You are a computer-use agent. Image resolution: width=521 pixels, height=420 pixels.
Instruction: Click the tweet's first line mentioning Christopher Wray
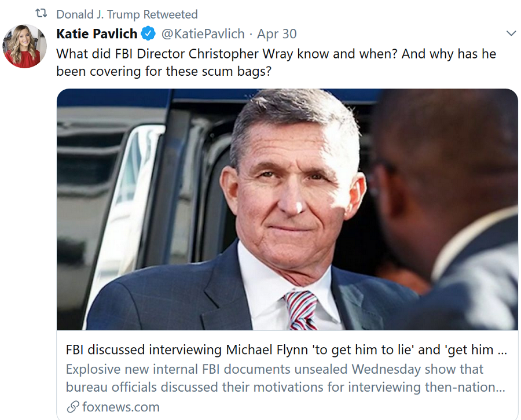[276, 53]
